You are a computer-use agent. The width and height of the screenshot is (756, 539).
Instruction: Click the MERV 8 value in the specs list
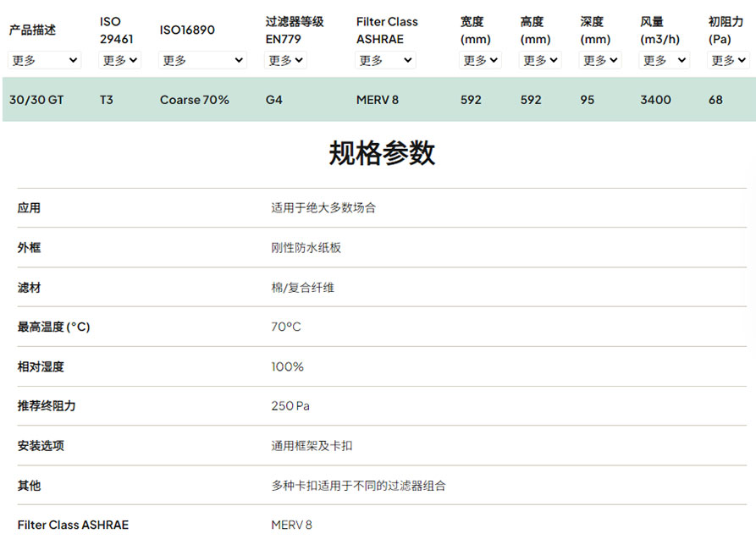click(292, 525)
